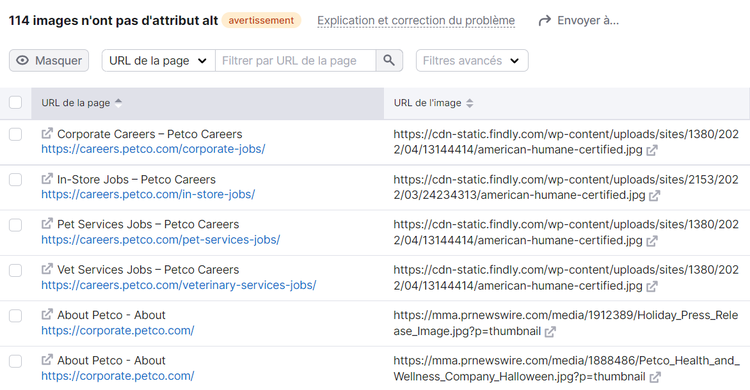This screenshot has width=750, height=390.
Task: Open external link icon for Pet Services Jobs page
Action: [x=47, y=223]
